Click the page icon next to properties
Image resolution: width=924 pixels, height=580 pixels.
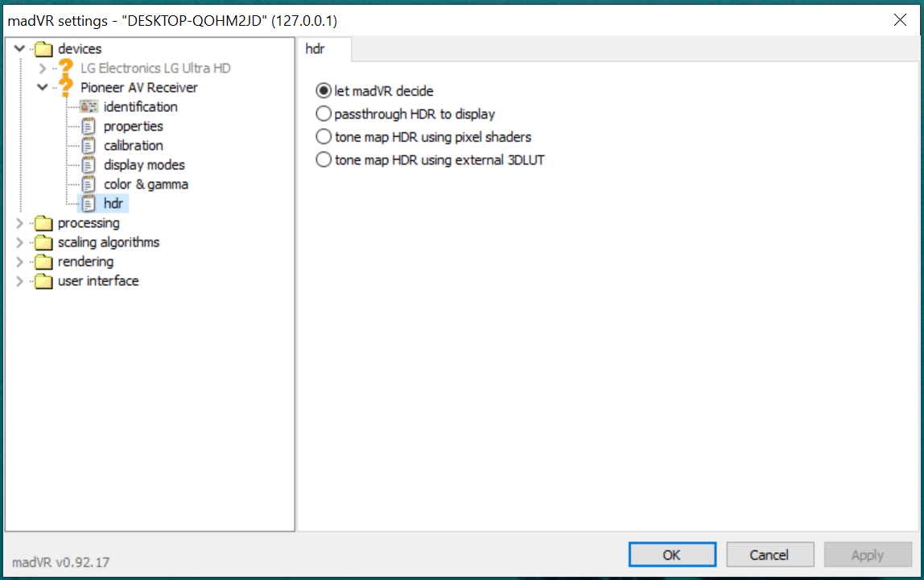point(88,126)
